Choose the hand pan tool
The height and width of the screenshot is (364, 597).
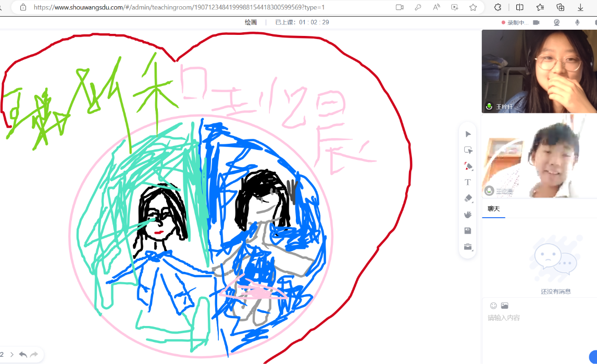click(468, 215)
